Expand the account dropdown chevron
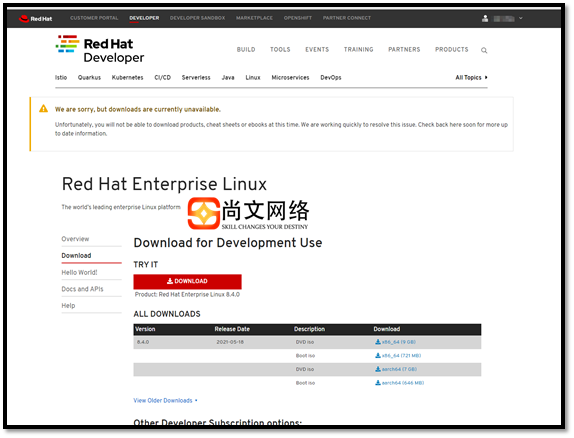Image resolution: width=574 pixels, height=438 pixels. 521,18
